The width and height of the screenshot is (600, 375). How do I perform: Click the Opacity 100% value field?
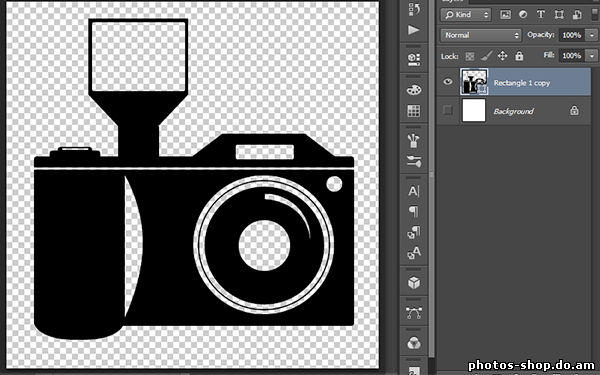(x=572, y=35)
